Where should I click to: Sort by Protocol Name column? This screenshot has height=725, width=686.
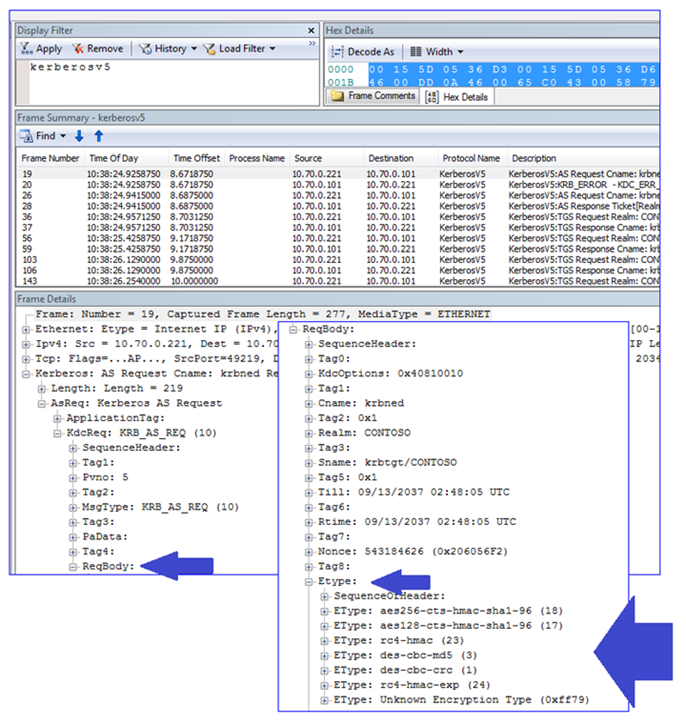(471, 158)
